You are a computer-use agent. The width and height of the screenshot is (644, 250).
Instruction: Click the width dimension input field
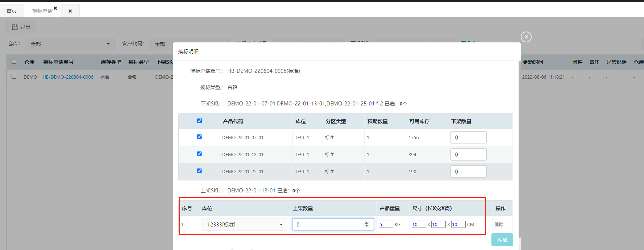[438, 225]
